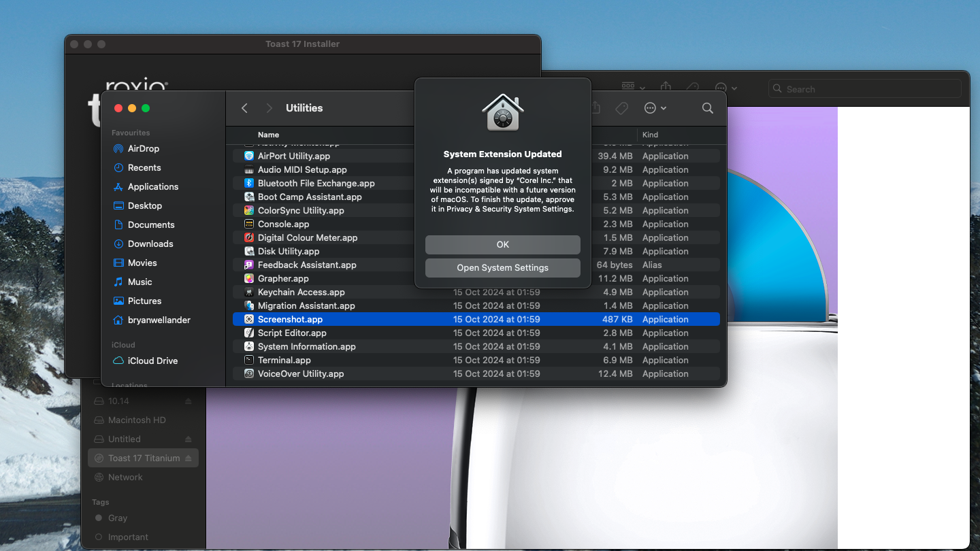Screen dimensions: 980x551
Task: Click OK in the System Extension Updated dialog
Action: (x=503, y=245)
